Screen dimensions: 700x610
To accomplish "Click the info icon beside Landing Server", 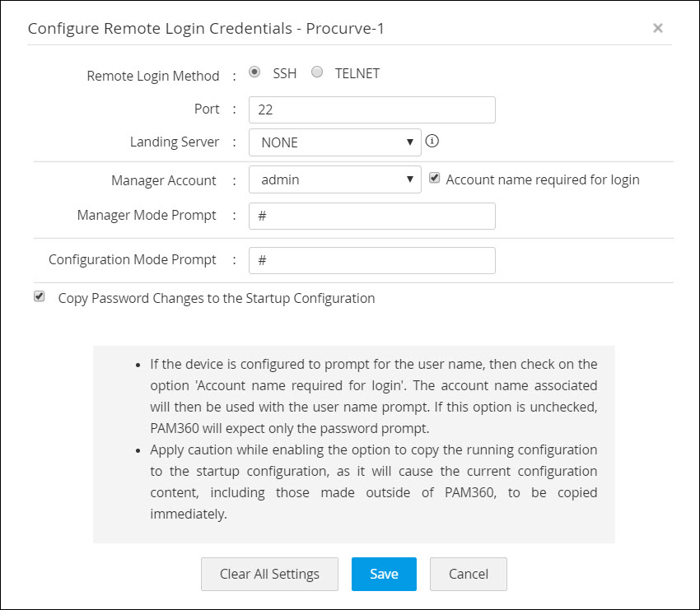I will tap(432, 141).
